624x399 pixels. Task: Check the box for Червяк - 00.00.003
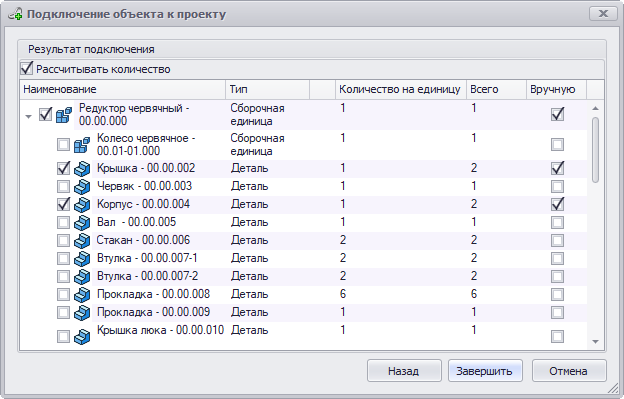[63, 186]
